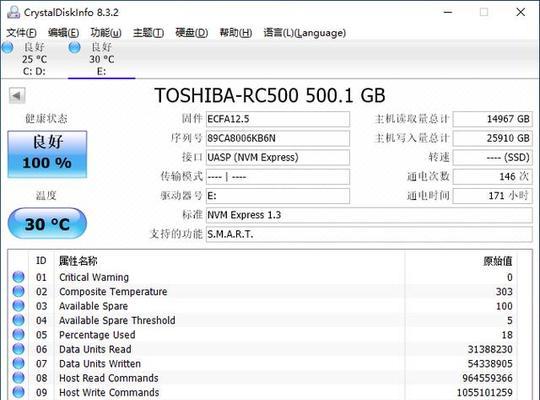Image resolution: width=540 pixels, height=400 pixels.
Task: Click the 良好 100 % health status button
Action: (47, 154)
